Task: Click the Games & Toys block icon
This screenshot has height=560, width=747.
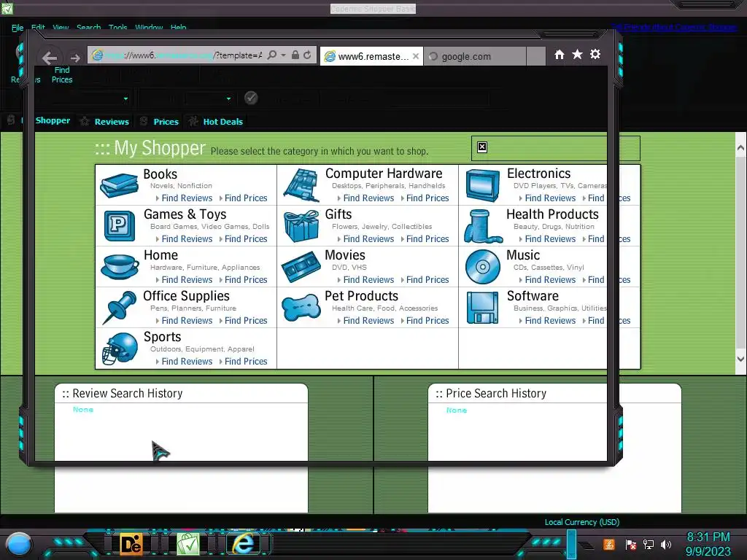Action: [119, 226]
